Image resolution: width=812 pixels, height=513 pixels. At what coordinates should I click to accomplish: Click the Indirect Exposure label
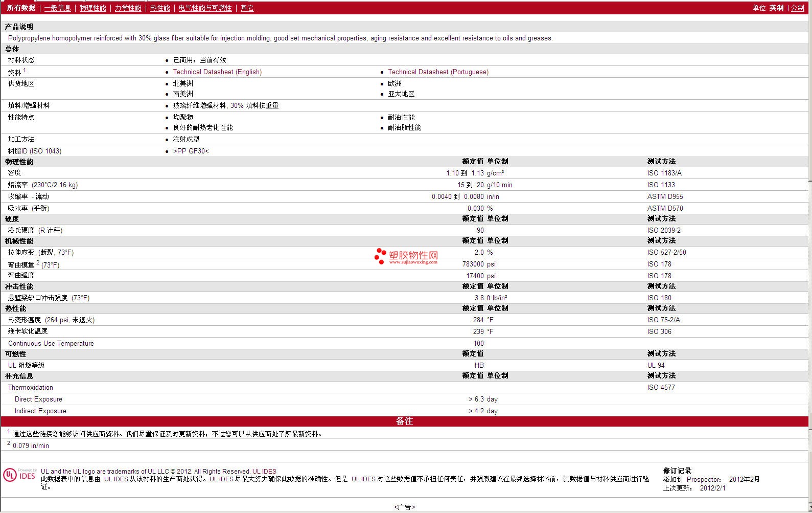[40, 411]
